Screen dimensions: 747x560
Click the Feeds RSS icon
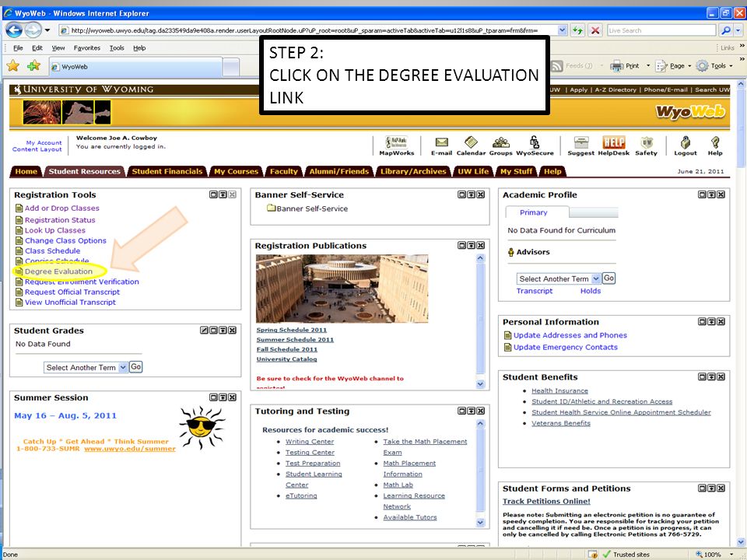[557, 65]
